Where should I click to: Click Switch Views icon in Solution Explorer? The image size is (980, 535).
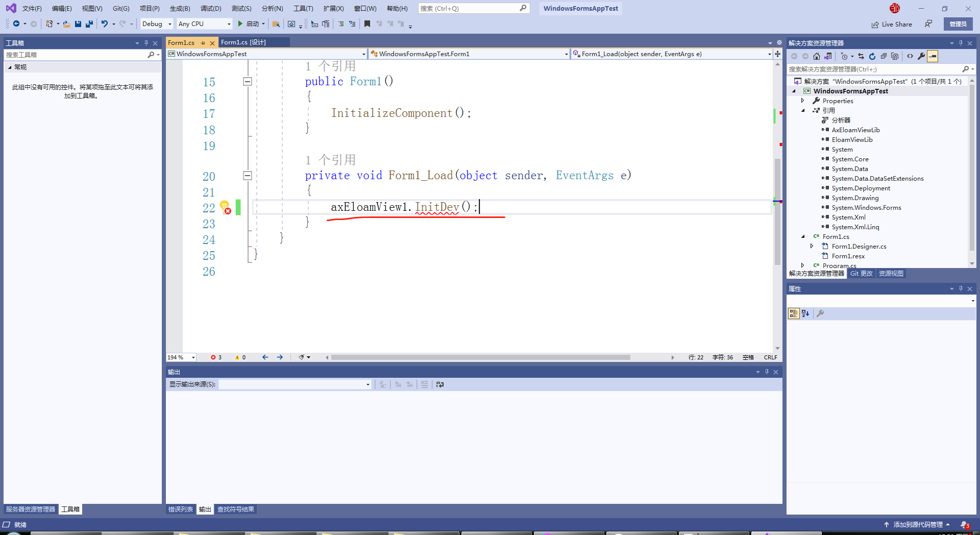(828, 56)
